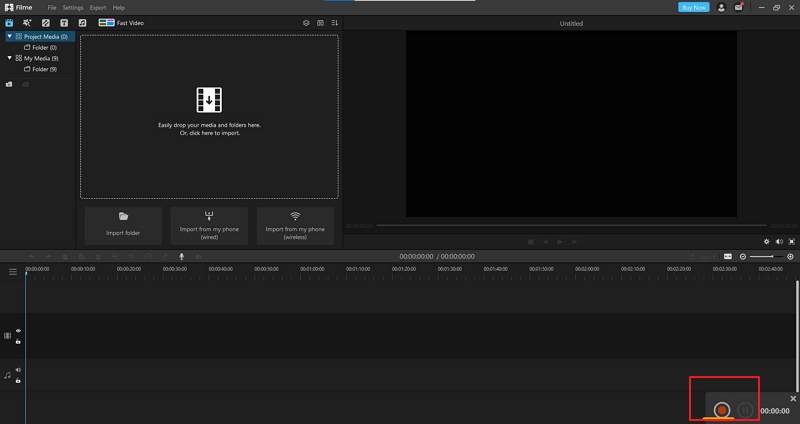Open the sort order icon
800x424 pixels.
coord(335,23)
